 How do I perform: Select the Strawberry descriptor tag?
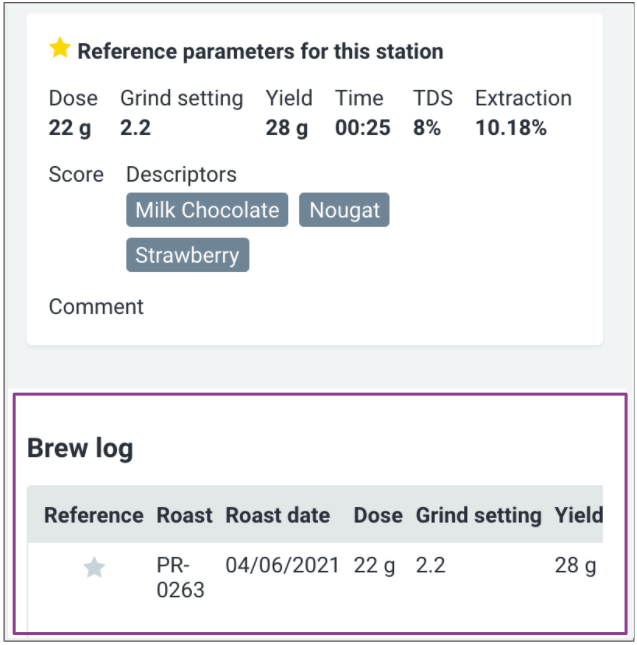[x=187, y=255]
